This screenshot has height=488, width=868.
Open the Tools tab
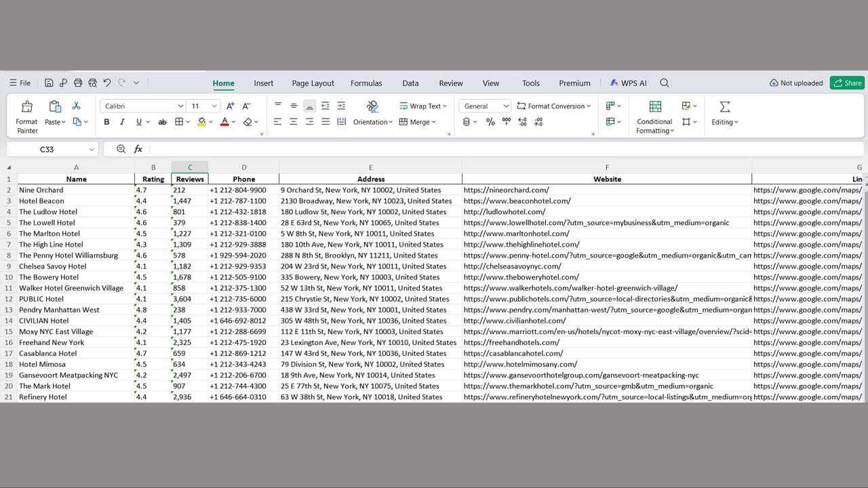click(531, 83)
